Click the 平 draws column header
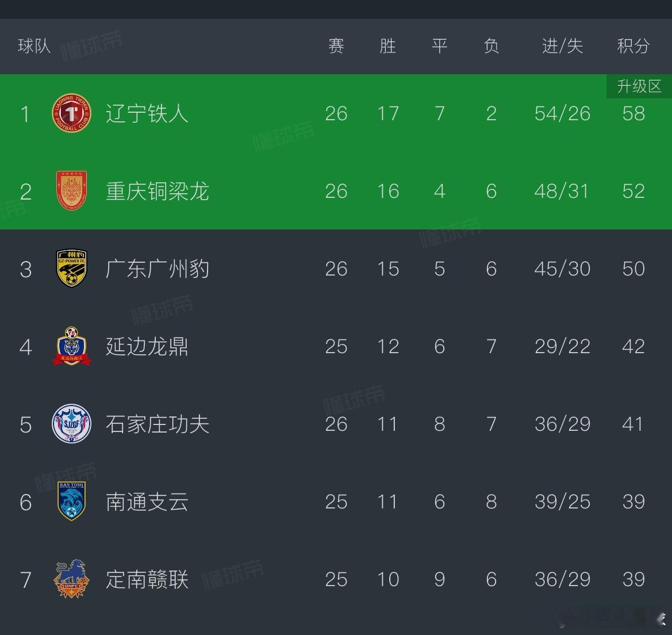The height and width of the screenshot is (635, 672). (x=439, y=46)
